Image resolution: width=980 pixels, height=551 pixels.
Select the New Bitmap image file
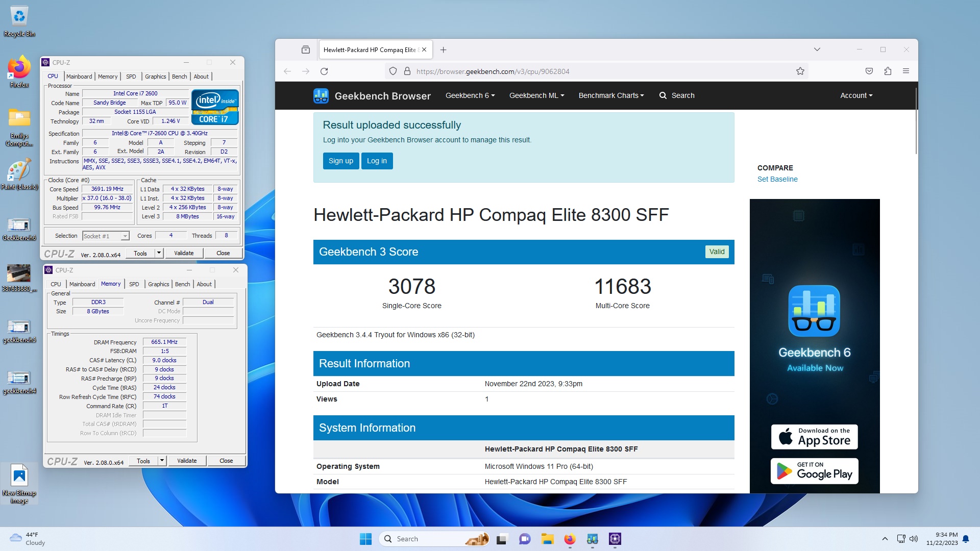point(19,484)
